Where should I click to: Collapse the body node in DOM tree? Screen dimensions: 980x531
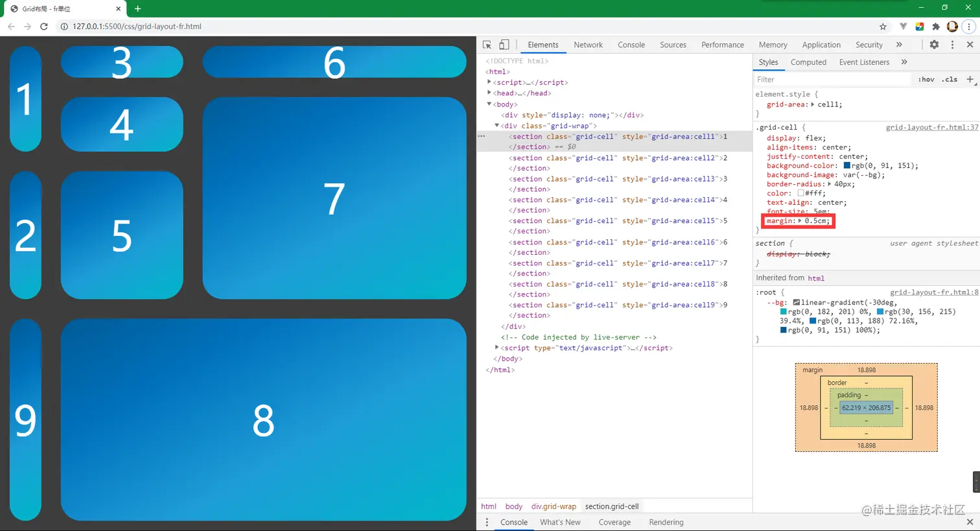(x=489, y=104)
